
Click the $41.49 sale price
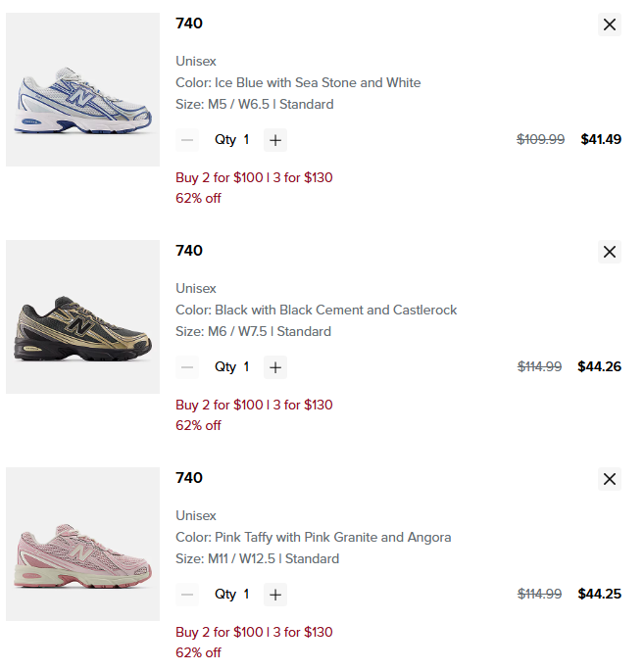[x=601, y=139]
